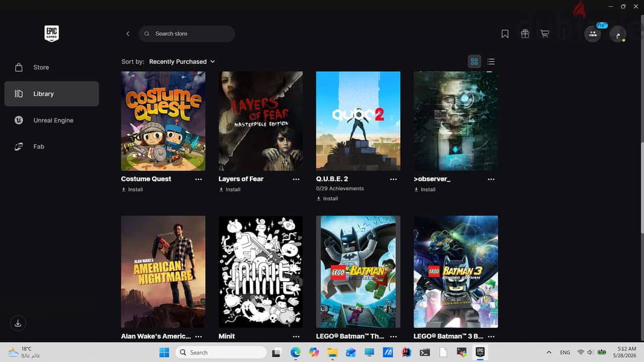Open the Windows Start menu
This screenshot has width=644, height=362.
[x=164, y=352]
